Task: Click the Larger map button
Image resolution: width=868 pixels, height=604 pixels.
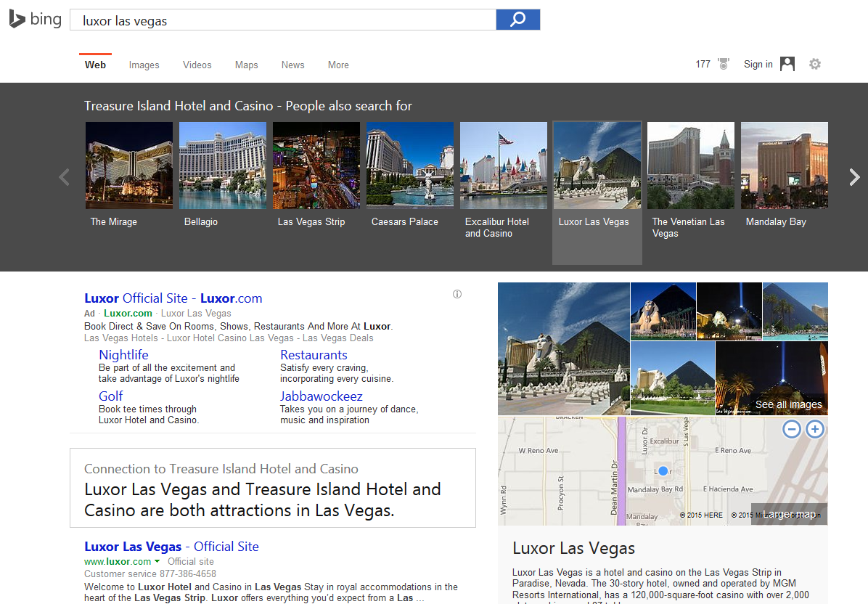Action: point(789,514)
